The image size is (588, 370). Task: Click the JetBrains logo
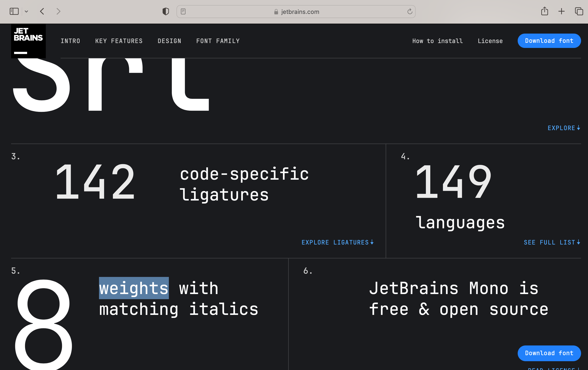28,41
